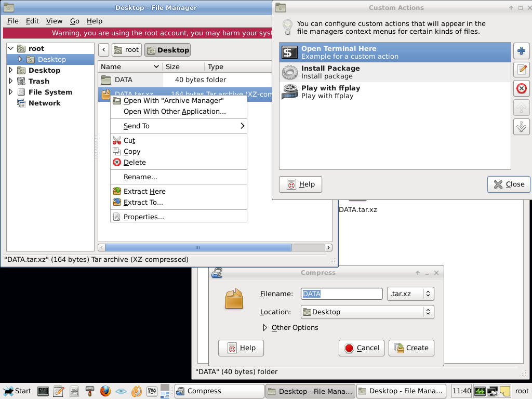The width and height of the screenshot is (532, 399).
Task: Open the Location dropdown showing Desktop
Action: (367, 312)
